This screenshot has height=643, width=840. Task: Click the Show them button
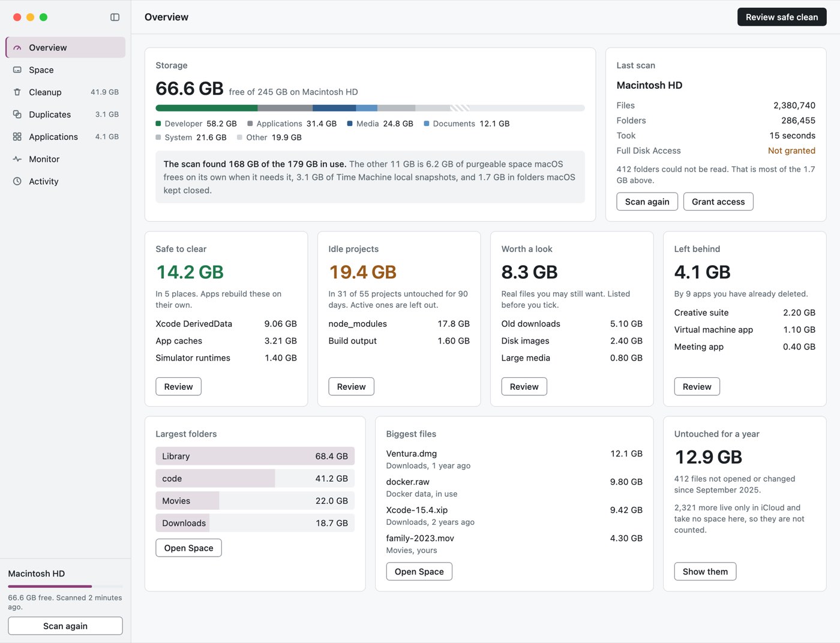706,572
